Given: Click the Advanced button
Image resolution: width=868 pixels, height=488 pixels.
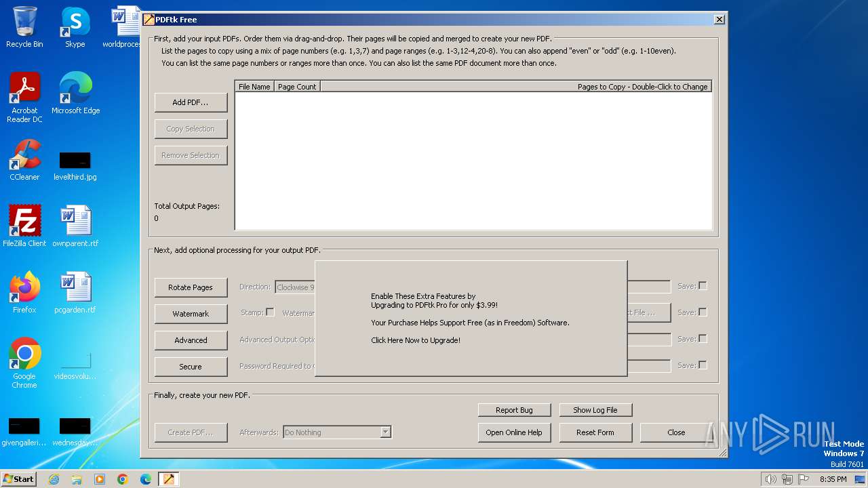Looking at the screenshot, I should tap(191, 340).
